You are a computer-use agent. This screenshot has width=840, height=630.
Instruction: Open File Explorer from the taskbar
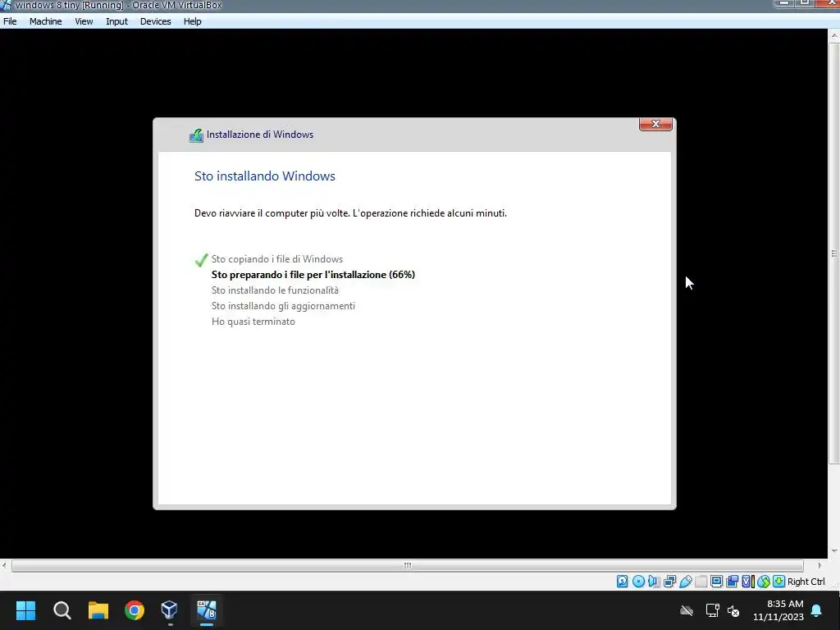98,610
